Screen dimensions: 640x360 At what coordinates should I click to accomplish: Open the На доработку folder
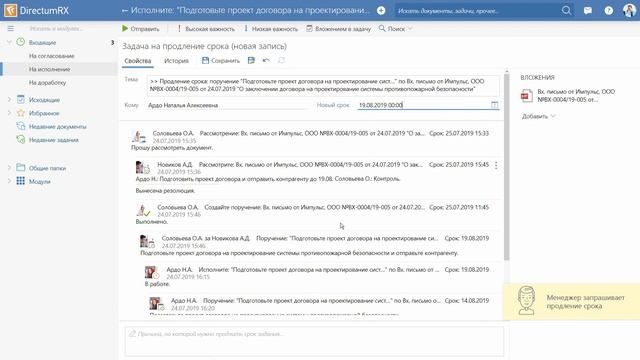pyautogui.click(x=47, y=82)
